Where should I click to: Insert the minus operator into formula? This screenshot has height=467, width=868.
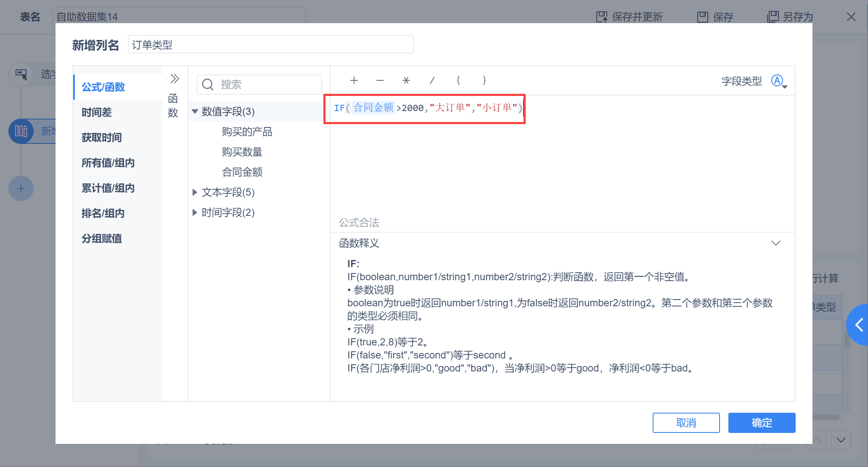pyautogui.click(x=380, y=80)
